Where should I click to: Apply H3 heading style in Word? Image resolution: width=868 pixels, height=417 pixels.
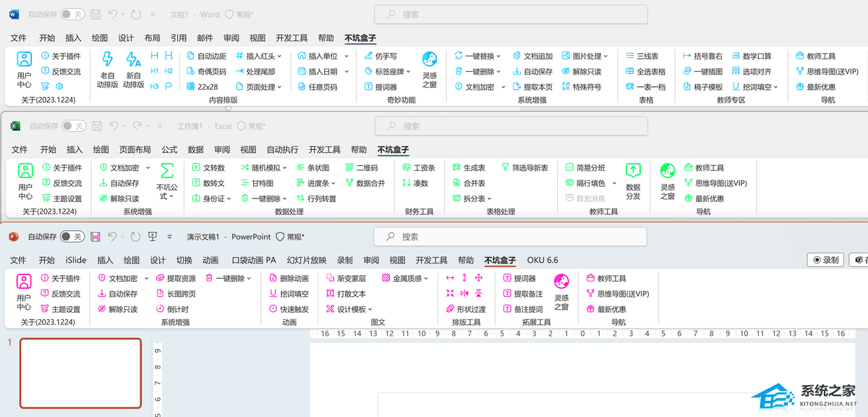(155, 86)
